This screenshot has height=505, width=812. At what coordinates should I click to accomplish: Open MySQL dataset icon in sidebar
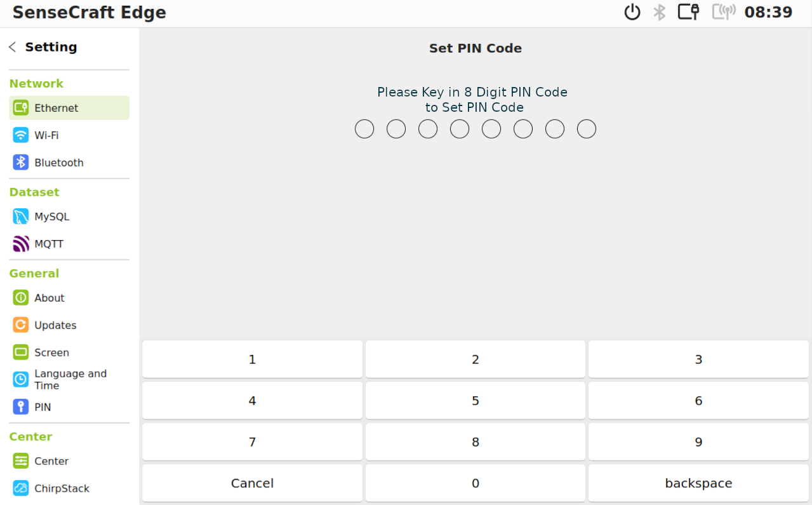(21, 217)
